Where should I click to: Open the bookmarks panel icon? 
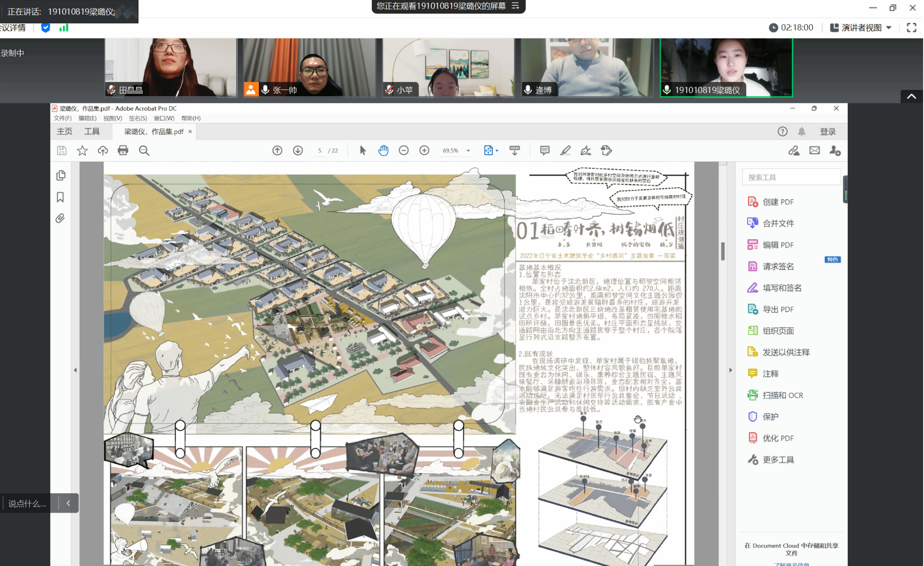(x=60, y=197)
